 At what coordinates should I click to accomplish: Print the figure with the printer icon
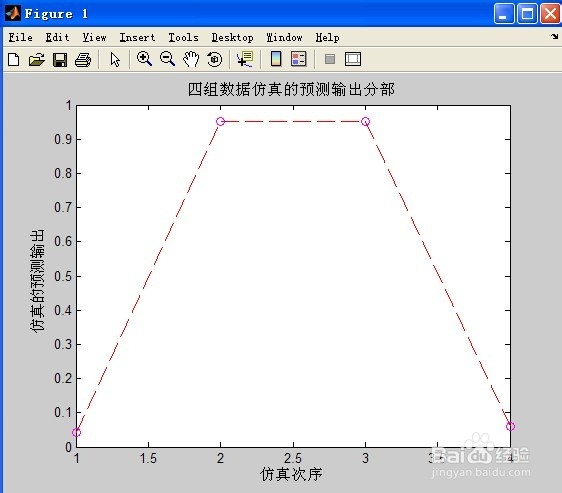(x=83, y=59)
